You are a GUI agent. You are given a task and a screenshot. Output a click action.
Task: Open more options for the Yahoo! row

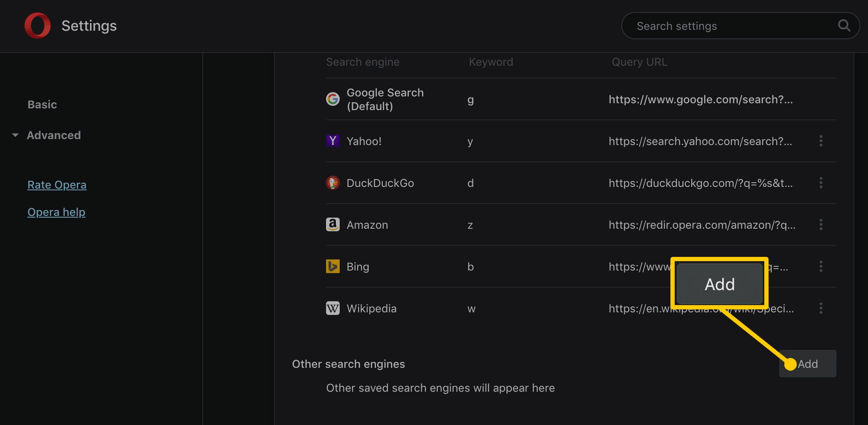tap(821, 141)
